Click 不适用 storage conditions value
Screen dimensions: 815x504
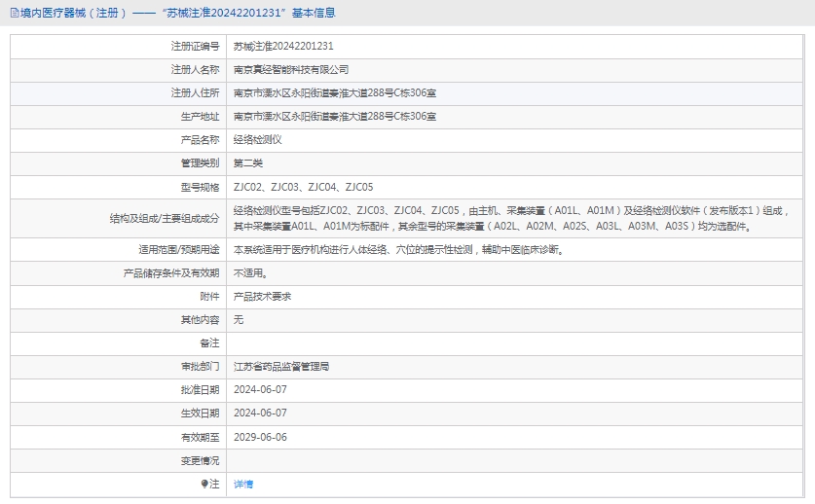click(250, 273)
